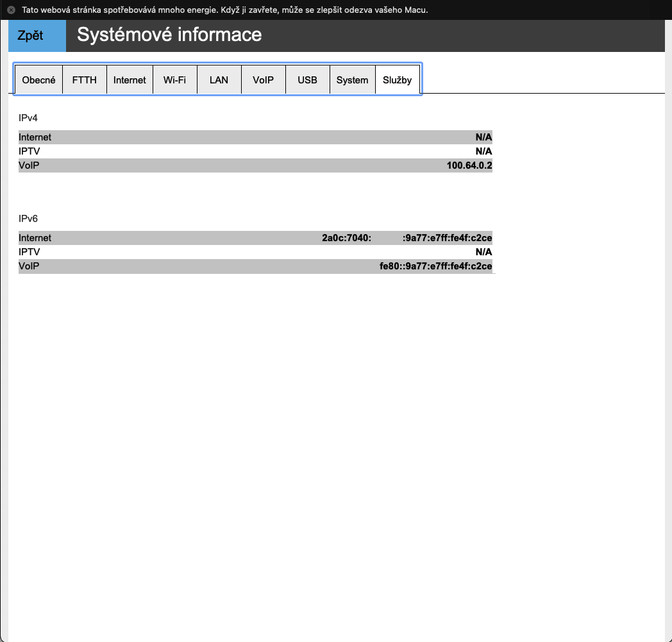Select the IPv4 VoIP row label
Screen dimensions: 672x642
click(29, 165)
